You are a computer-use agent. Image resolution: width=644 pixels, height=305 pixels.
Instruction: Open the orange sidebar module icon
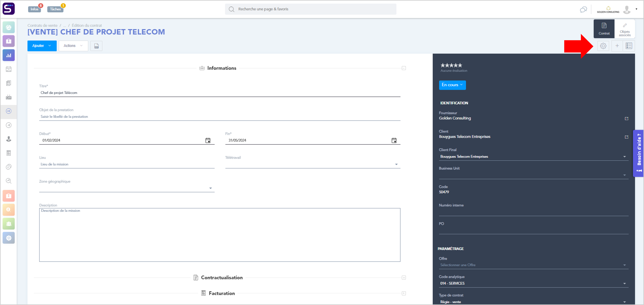(x=9, y=210)
